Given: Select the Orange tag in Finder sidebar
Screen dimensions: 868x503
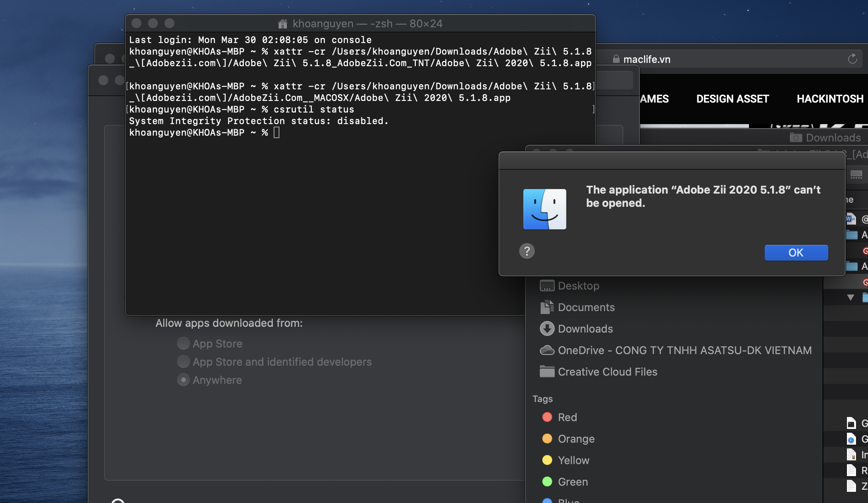Looking at the screenshot, I should coord(568,439).
